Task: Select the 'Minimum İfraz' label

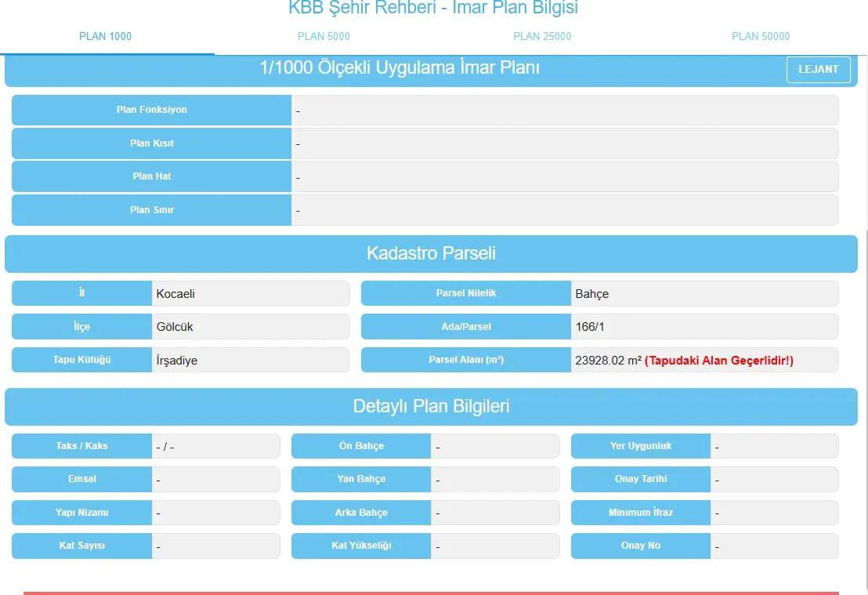Action: coord(641,513)
